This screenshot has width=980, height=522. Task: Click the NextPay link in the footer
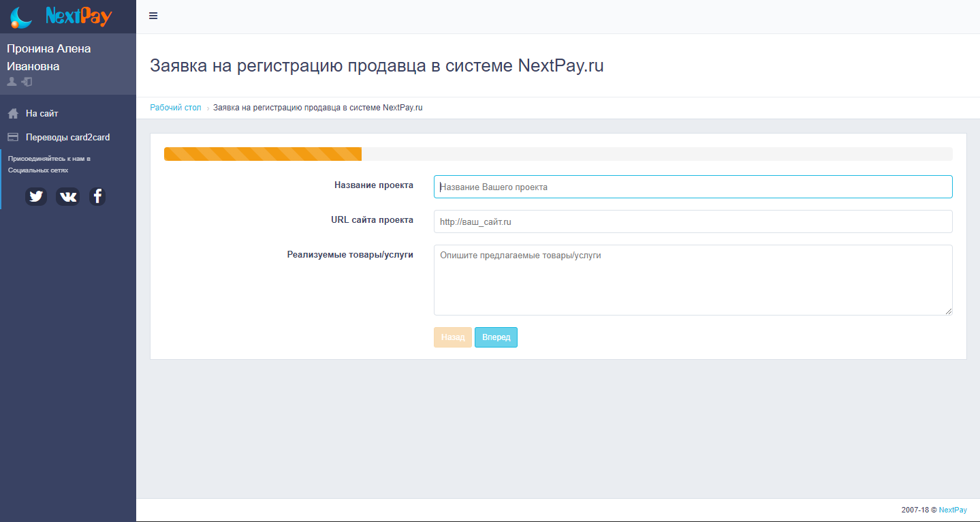952,509
